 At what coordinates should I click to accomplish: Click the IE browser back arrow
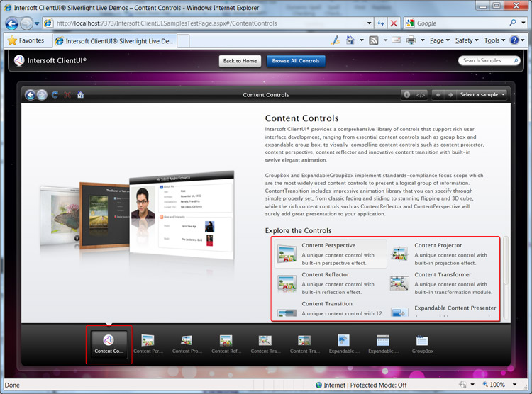[x=12, y=23]
